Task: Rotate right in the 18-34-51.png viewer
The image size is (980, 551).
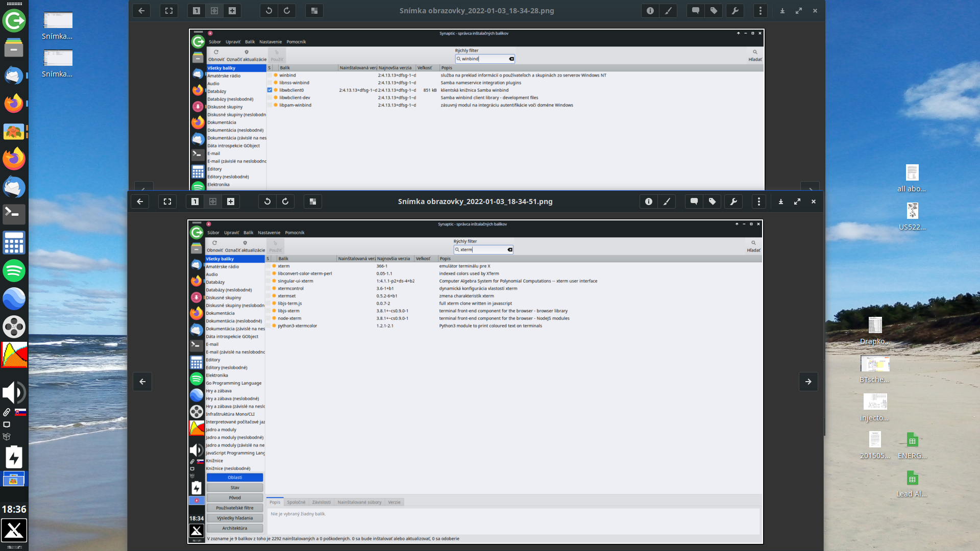Action: coord(285,202)
